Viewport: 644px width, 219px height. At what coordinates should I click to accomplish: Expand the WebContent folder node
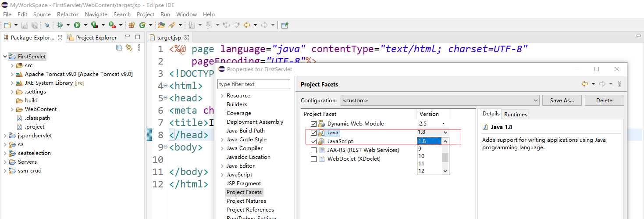(12, 109)
